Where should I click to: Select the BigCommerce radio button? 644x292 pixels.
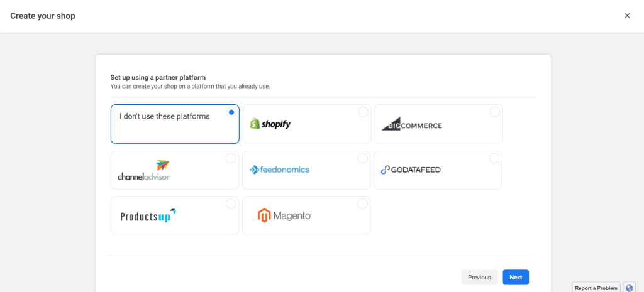(x=495, y=112)
